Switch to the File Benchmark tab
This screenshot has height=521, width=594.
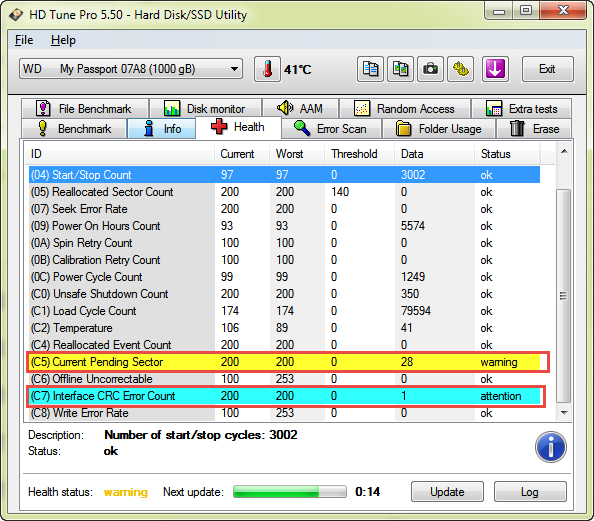84,109
